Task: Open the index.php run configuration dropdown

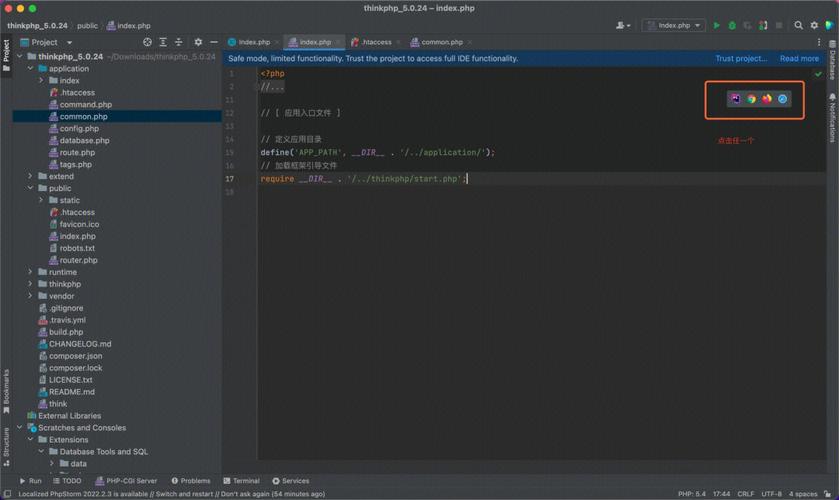Action: 674,25
